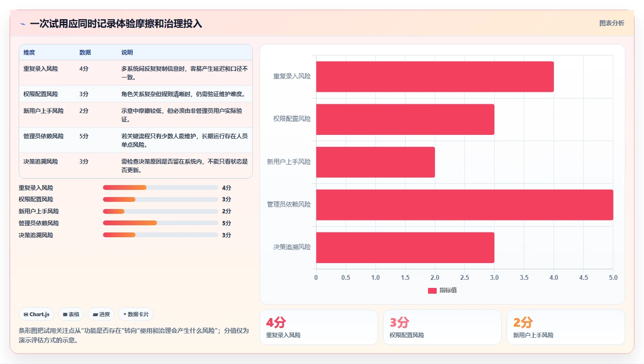Screen dimensions: 644x364
Task: Click the 新用户上手风险 bar in chart
Action: [x=375, y=162]
